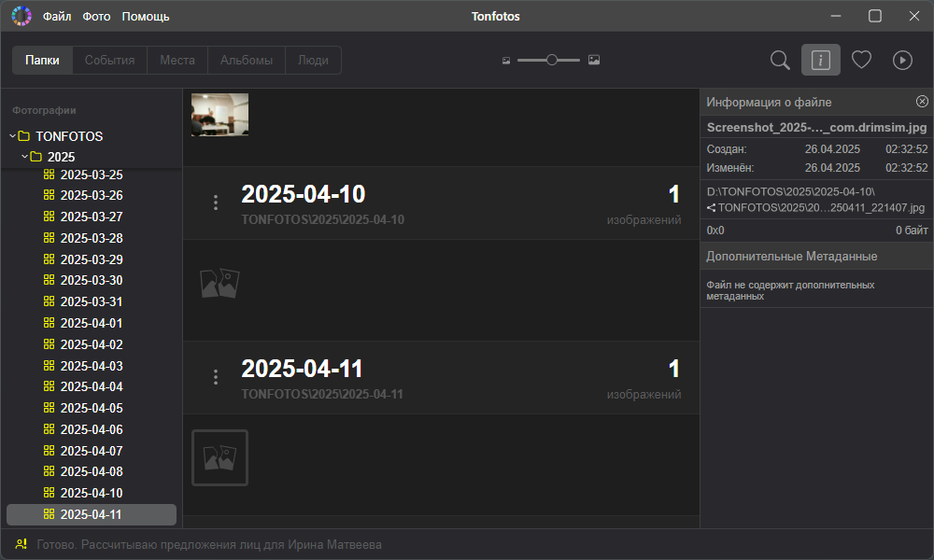Viewport: 934px width, 560px height.
Task: Select folder 2025-04-05 in sidebar
Action: 92,408
